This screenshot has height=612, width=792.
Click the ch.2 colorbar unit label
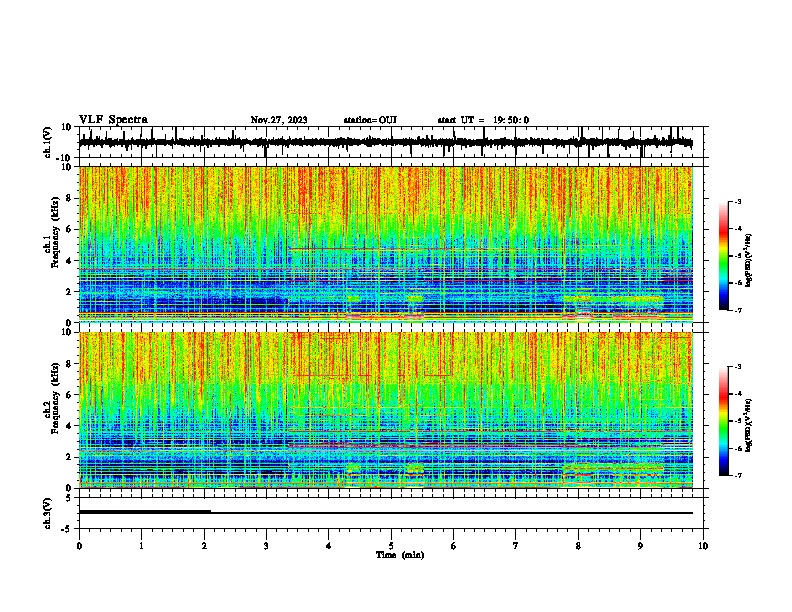pyautogui.click(x=748, y=426)
